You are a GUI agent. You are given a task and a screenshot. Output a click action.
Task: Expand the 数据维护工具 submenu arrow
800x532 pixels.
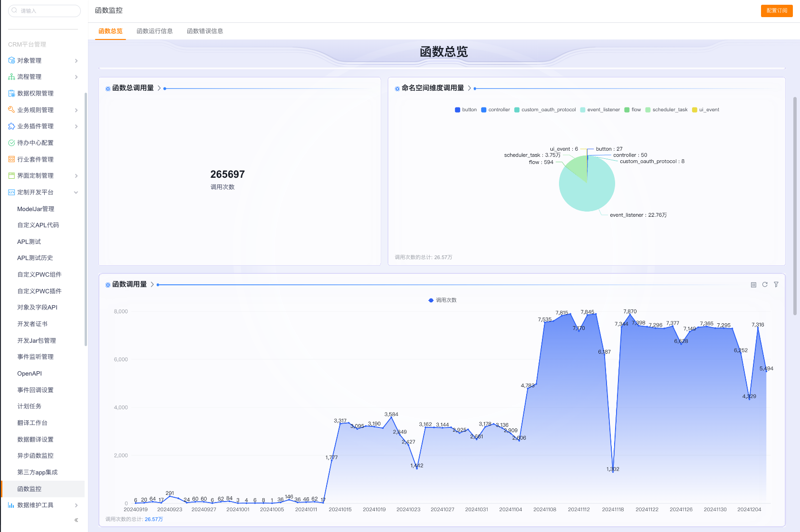(76, 505)
